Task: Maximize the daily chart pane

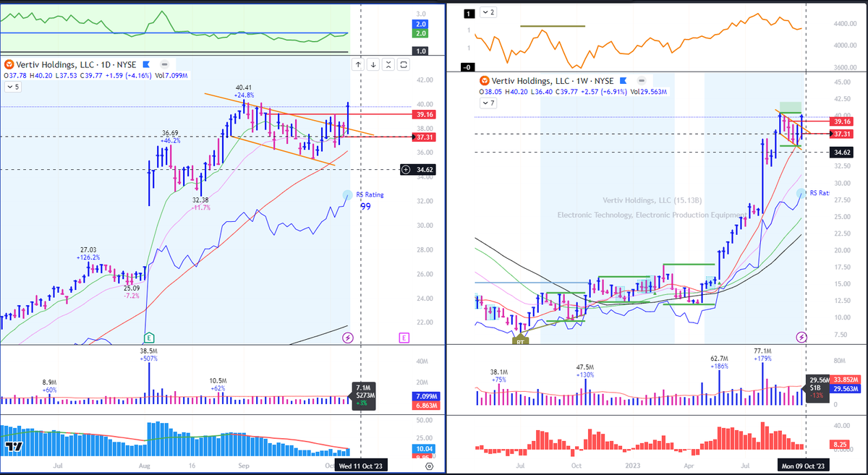Action: point(404,64)
